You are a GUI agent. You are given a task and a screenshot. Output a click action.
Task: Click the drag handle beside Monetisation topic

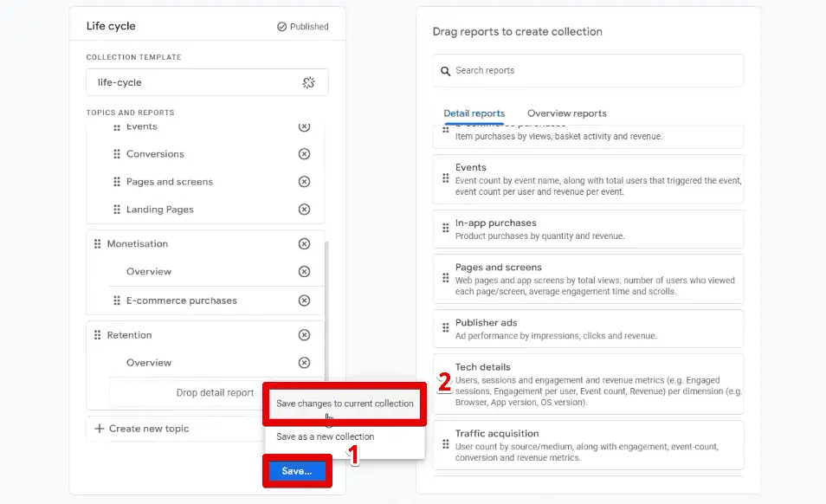[98, 244]
